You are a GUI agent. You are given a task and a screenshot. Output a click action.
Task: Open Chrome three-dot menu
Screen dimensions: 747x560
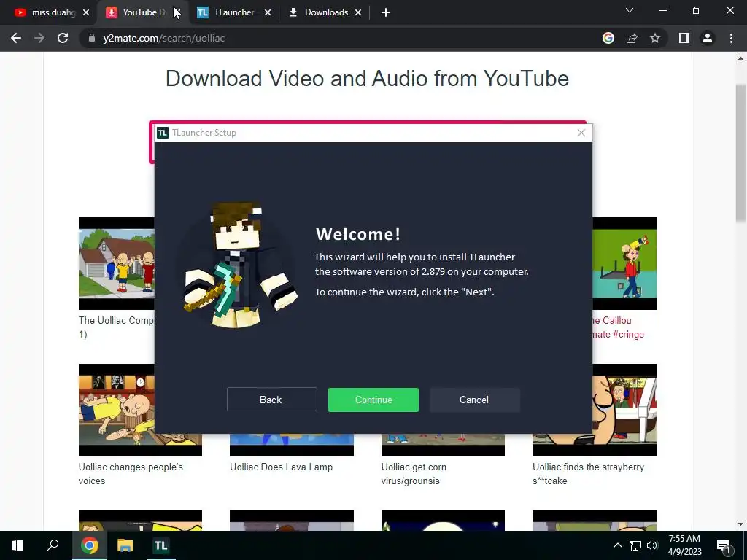pyautogui.click(x=731, y=38)
